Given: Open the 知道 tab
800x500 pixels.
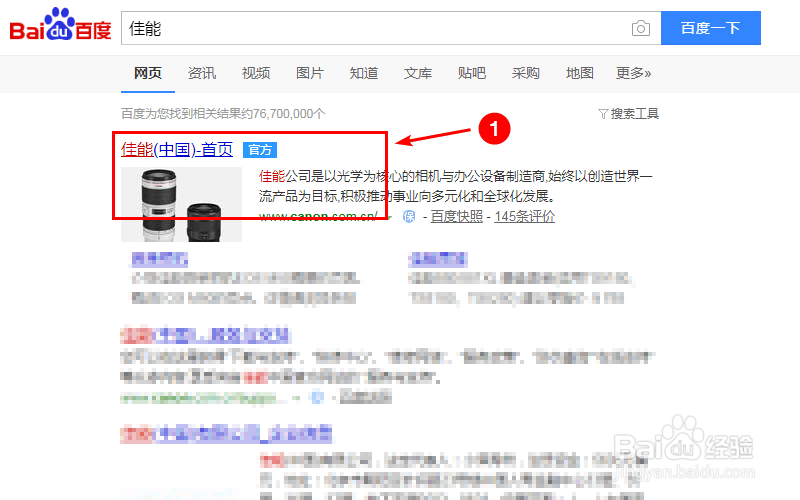Looking at the screenshot, I should (x=364, y=73).
